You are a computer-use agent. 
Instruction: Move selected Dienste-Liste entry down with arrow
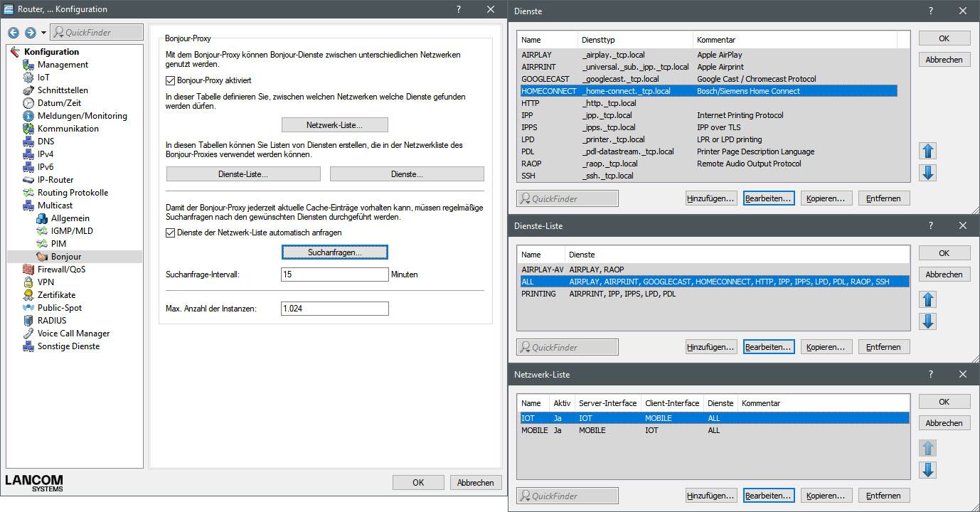pyautogui.click(x=927, y=321)
